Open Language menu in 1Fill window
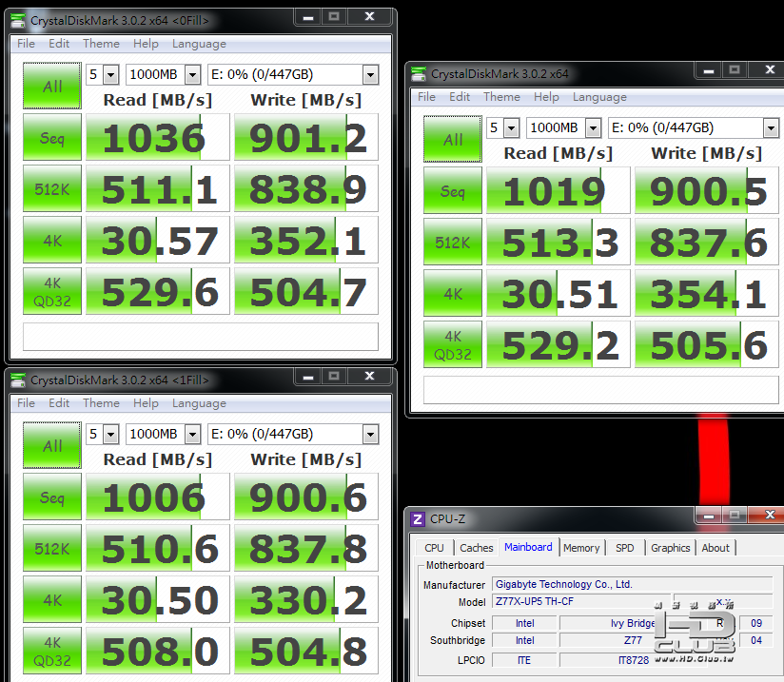Viewport: 784px width, 682px height. click(x=199, y=403)
